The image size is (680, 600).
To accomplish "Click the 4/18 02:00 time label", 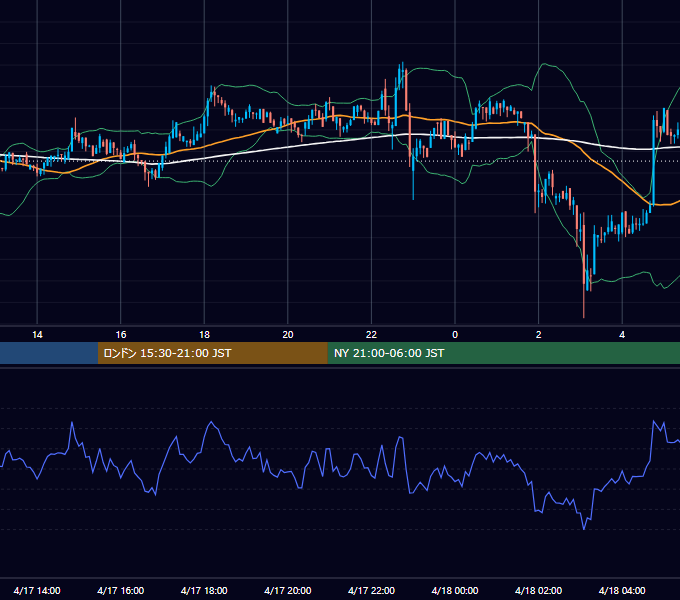I will click(x=538, y=590).
